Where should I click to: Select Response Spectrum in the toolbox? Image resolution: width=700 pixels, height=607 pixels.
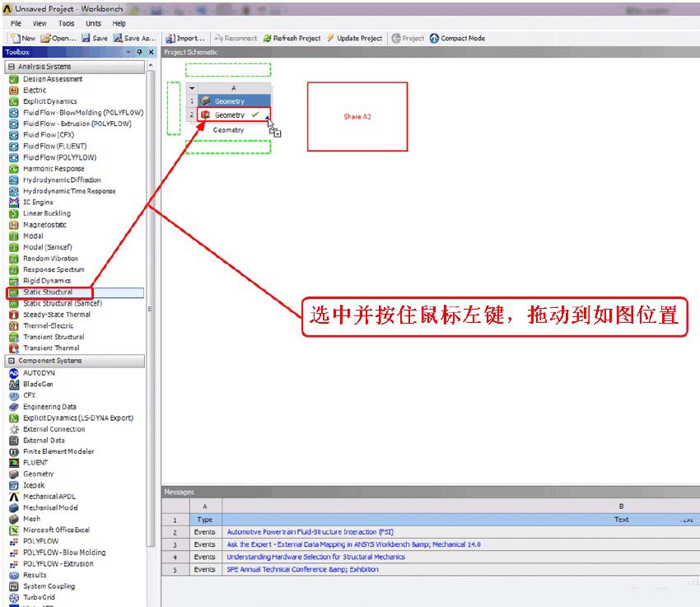tap(54, 269)
